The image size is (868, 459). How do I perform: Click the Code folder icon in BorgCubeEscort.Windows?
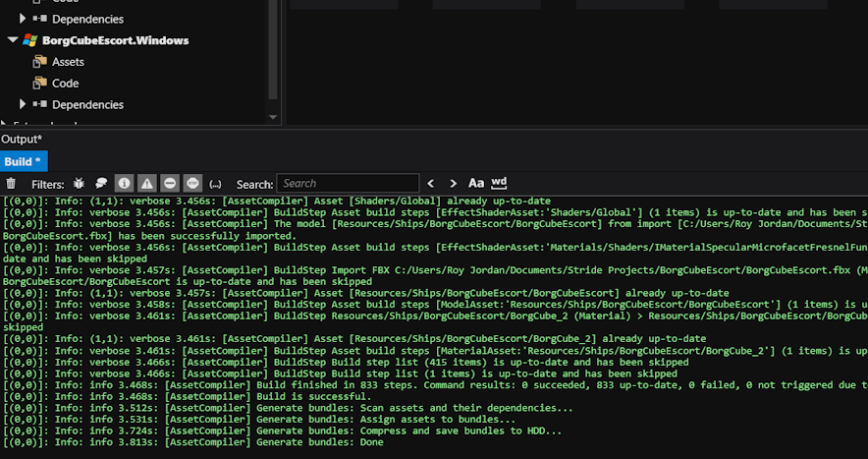(40, 84)
